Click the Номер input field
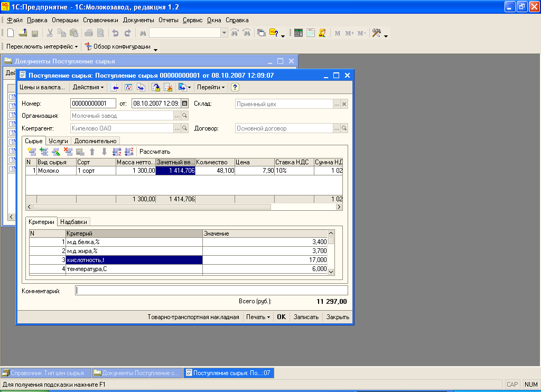Screen dimensions: 541x392 [x=93, y=103]
